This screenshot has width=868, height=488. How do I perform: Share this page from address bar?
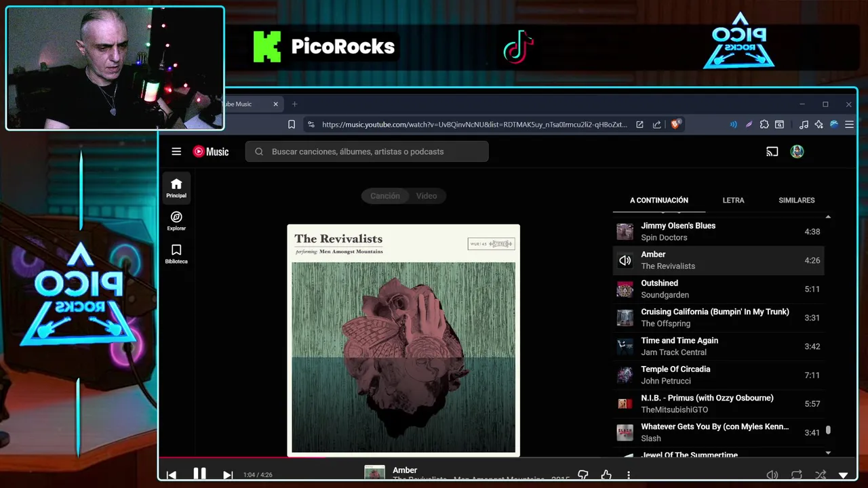(656, 125)
